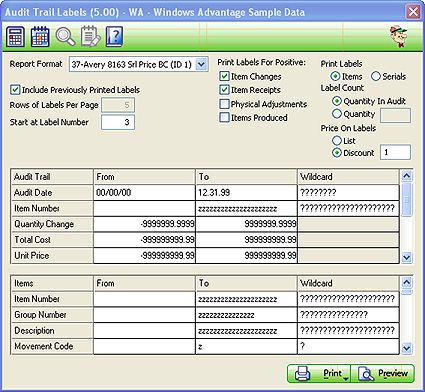425x392 pixels.
Task: Click Audit Trail Item Number From cell
Action: 144,209
